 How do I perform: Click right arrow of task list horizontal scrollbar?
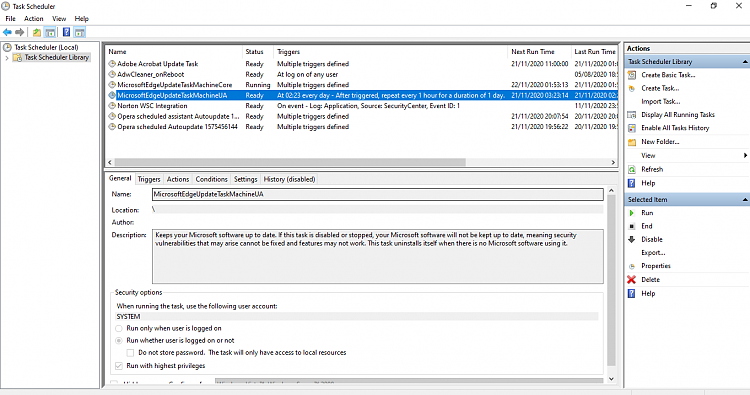click(x=613, y=163)
